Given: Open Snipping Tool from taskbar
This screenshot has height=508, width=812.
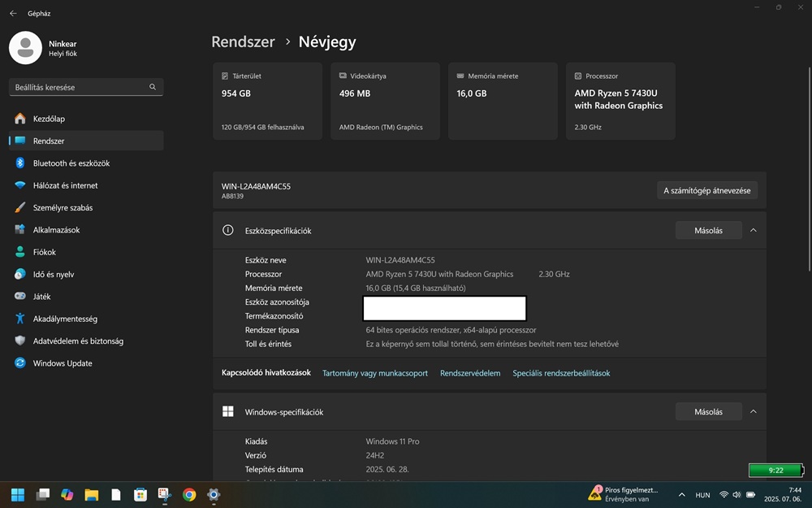Looking at the screenshot, I should (165, 494).
